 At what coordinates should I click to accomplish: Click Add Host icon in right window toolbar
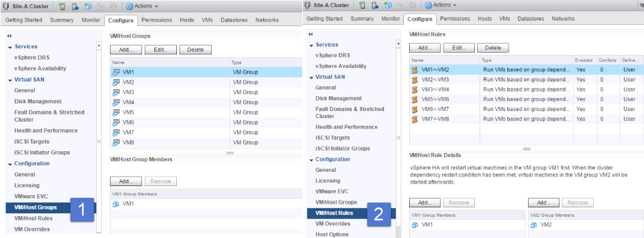click(x=362, y=5)
